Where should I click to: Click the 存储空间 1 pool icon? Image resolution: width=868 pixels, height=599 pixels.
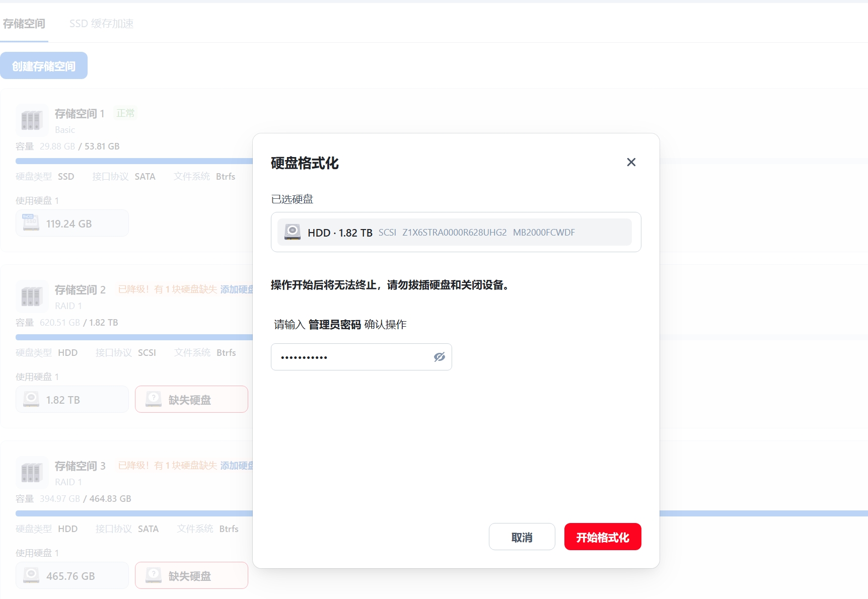[x=31, y=121]
